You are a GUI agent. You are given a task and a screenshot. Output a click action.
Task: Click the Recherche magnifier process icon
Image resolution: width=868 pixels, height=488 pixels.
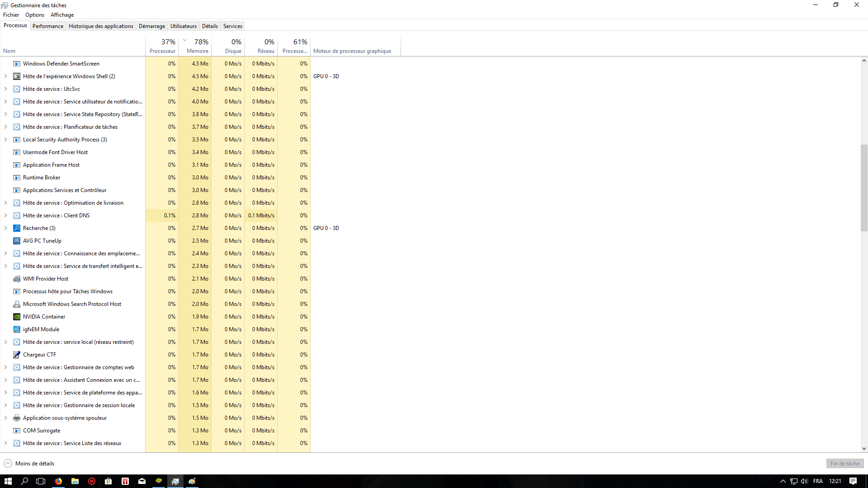point(17,228)
